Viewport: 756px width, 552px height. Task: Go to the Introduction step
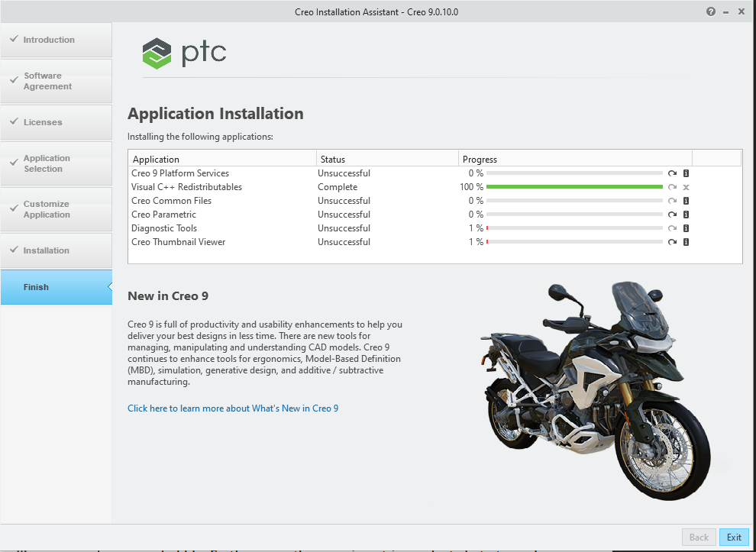[x=57, y=40]
